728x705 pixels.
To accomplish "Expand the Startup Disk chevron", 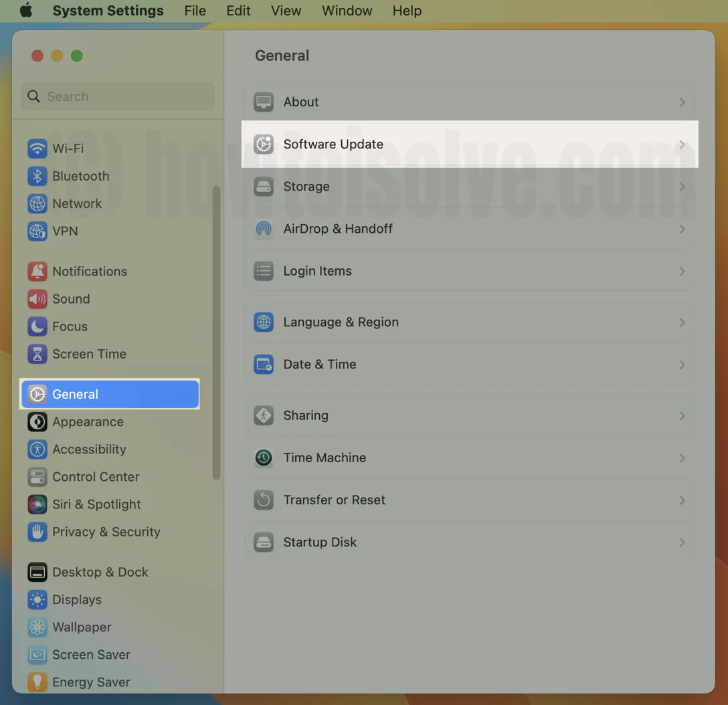I will point(682,542).
